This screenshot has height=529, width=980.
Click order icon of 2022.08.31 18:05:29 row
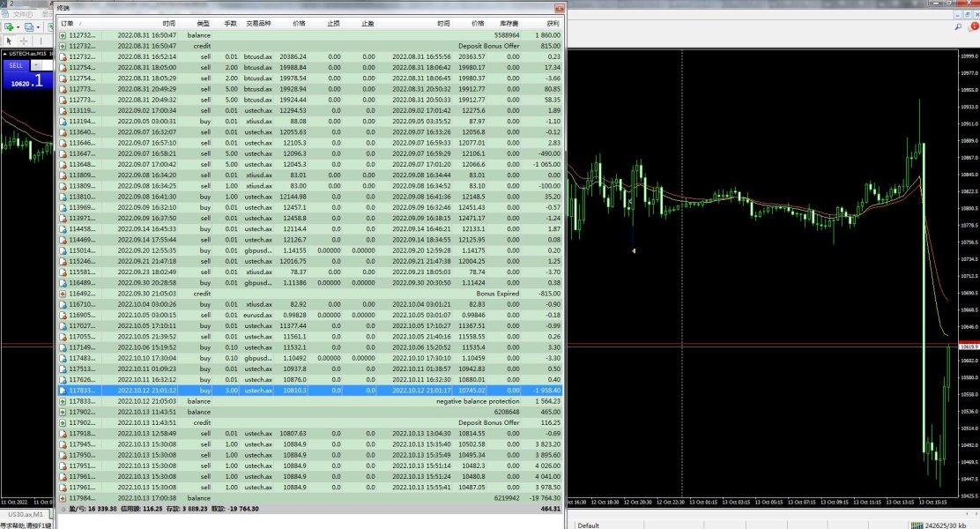tap(63, 78)
